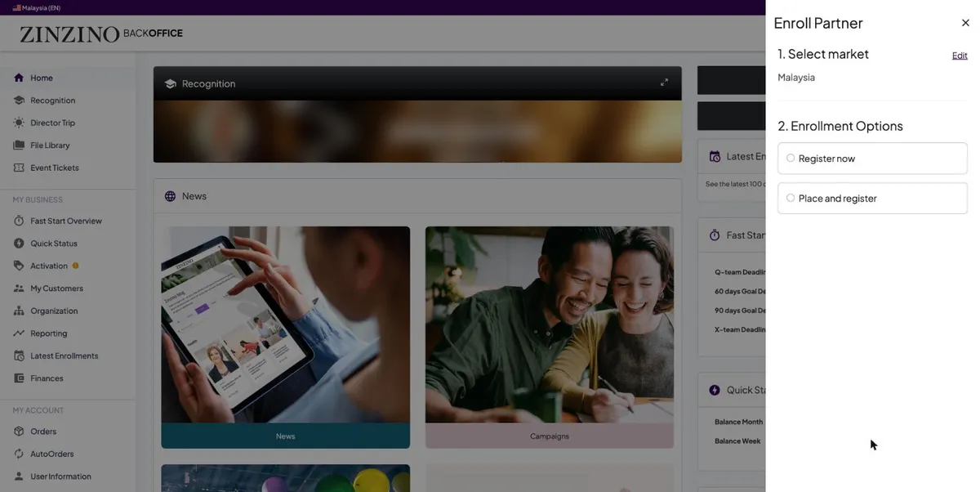The height and width of the screenshot is (492, 980).
Task: Open the Campaigns news thumbnail
Action: [550, 337]
